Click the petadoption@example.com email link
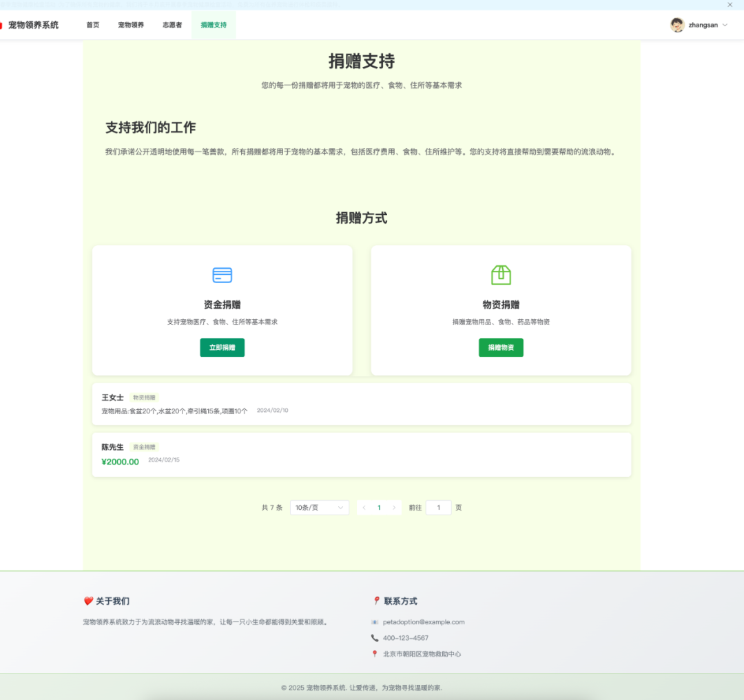Viewport: 744px width, 700px height. (423, 621)
